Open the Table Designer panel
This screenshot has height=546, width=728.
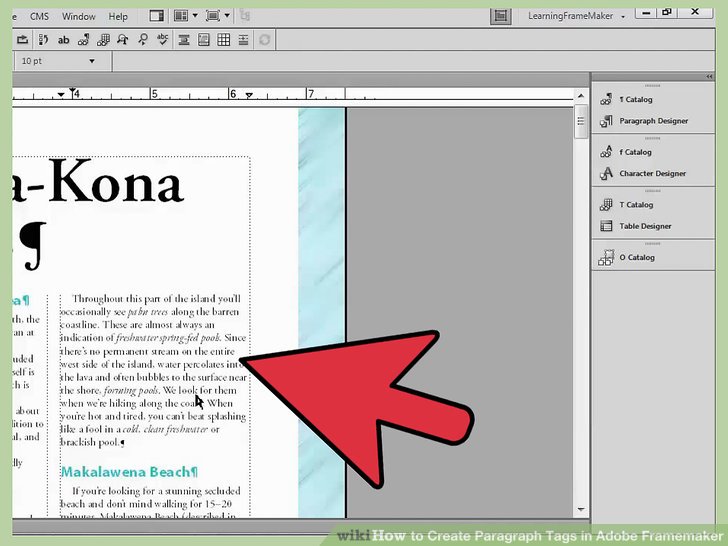(645, 226)
